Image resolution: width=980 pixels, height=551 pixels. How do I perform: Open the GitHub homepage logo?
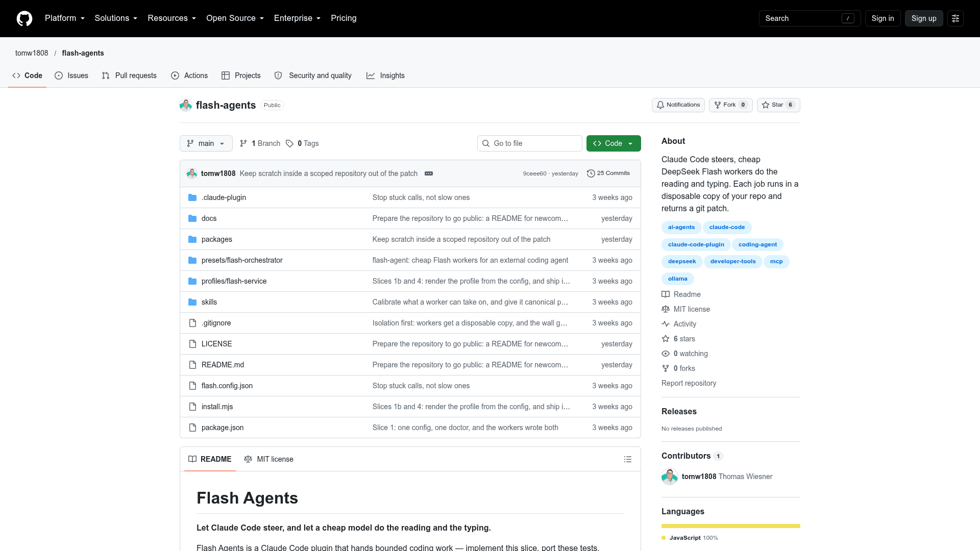[x=24, y=18]
